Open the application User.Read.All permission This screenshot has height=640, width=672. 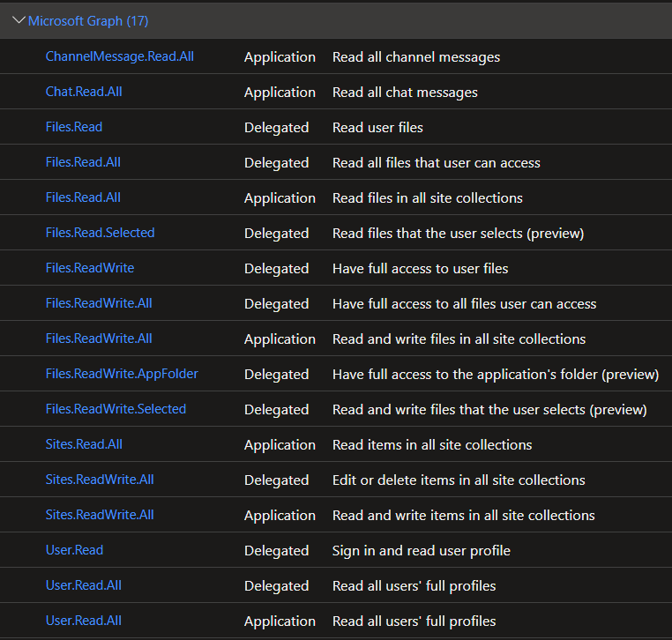pos(84,621)
